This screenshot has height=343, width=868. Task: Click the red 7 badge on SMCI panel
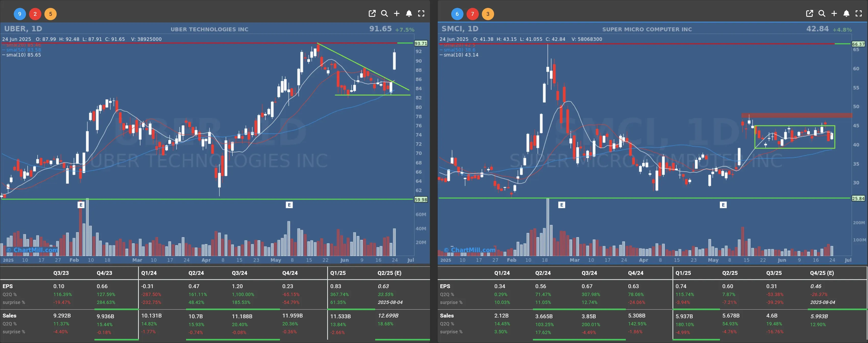(x=472, y=14)
